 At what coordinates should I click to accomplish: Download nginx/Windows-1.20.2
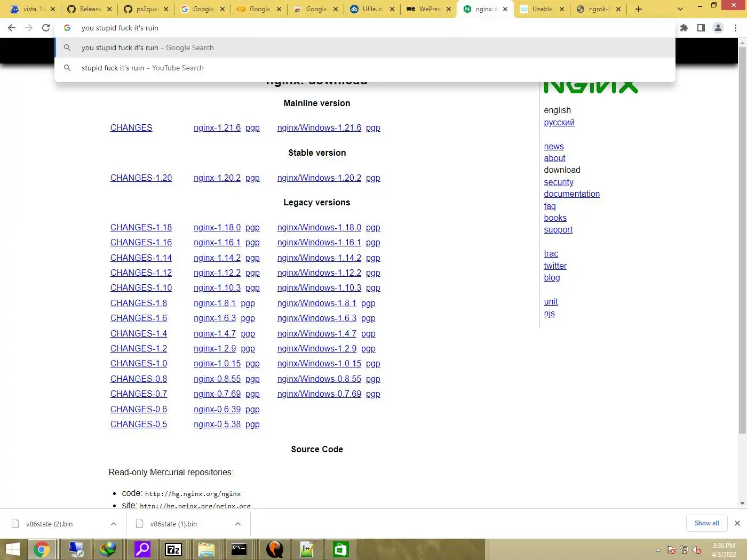coord(319,178)
